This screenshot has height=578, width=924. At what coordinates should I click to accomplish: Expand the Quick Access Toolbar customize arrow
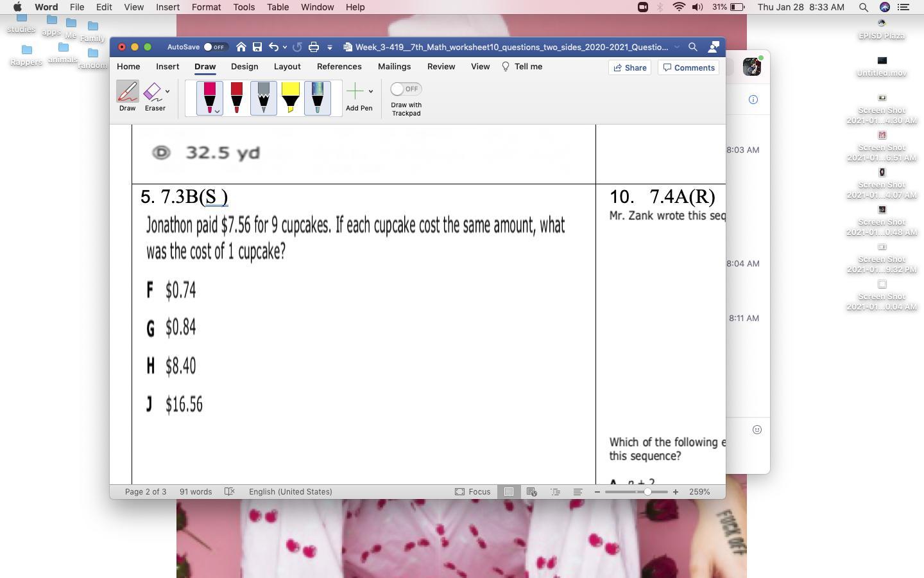tap(330, 47)
